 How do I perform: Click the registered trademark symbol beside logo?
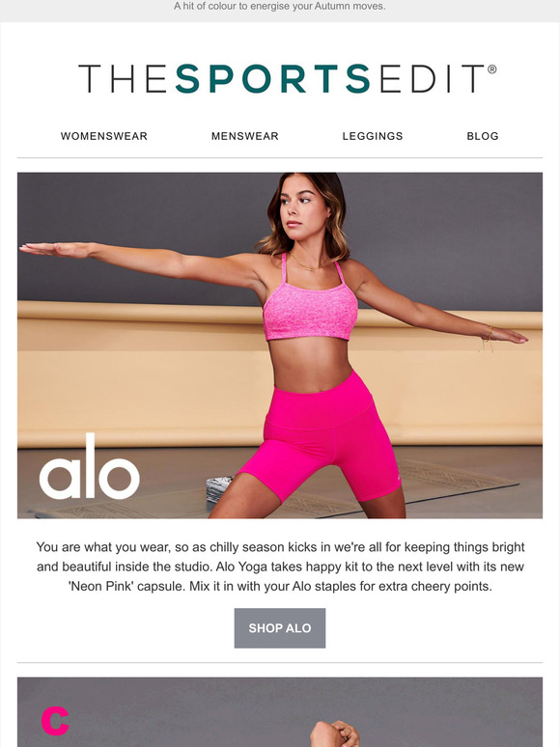coord(492,69)
